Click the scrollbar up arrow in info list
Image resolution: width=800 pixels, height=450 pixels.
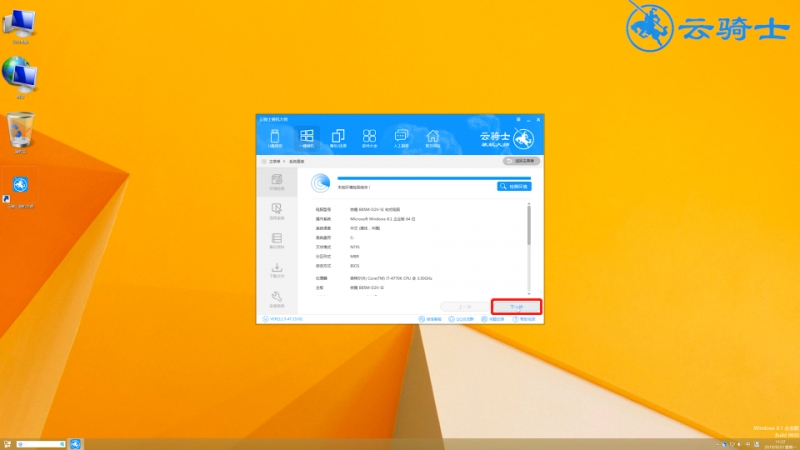click(x=529, y=204)
